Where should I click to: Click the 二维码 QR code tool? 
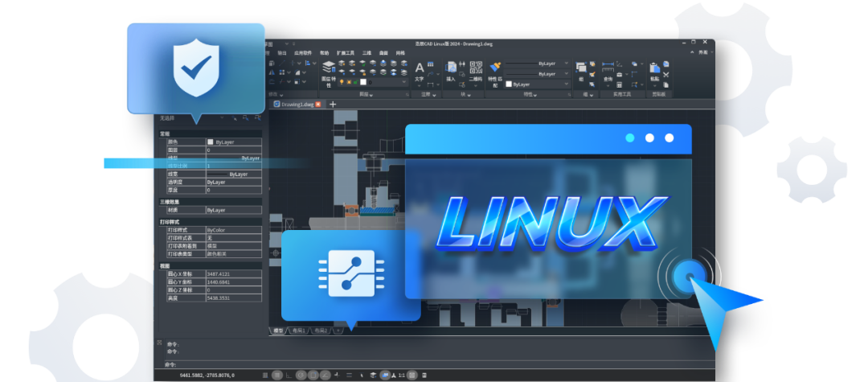pos(476,72)
